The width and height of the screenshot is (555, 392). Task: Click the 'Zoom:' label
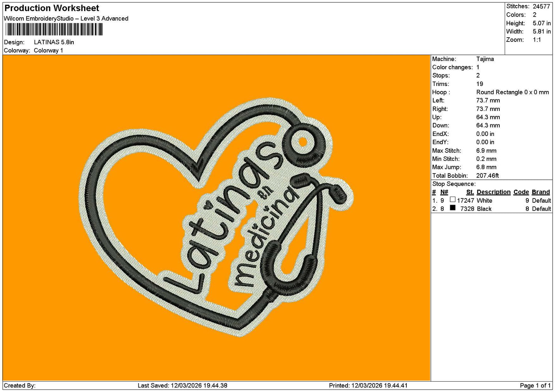(515, 40)
